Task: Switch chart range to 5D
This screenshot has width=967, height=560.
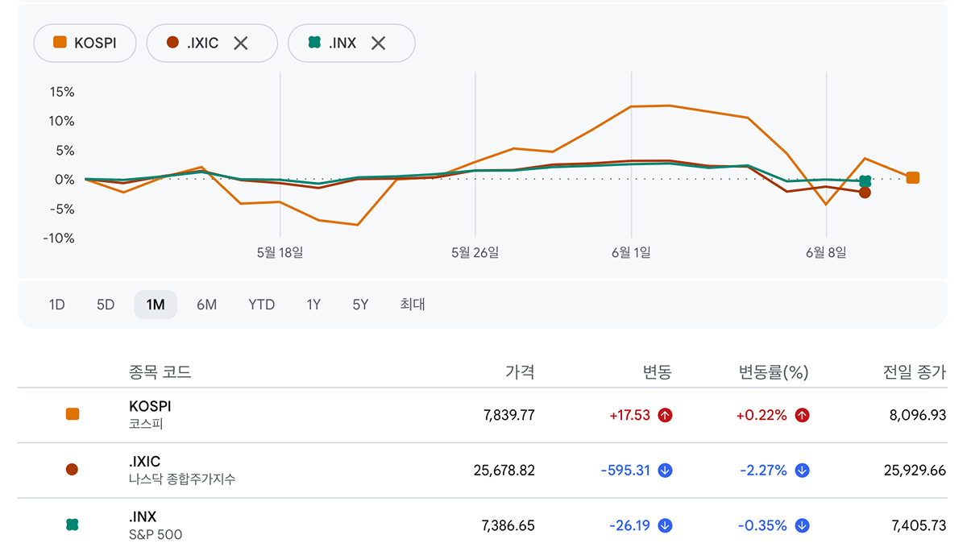Action: 106,305
